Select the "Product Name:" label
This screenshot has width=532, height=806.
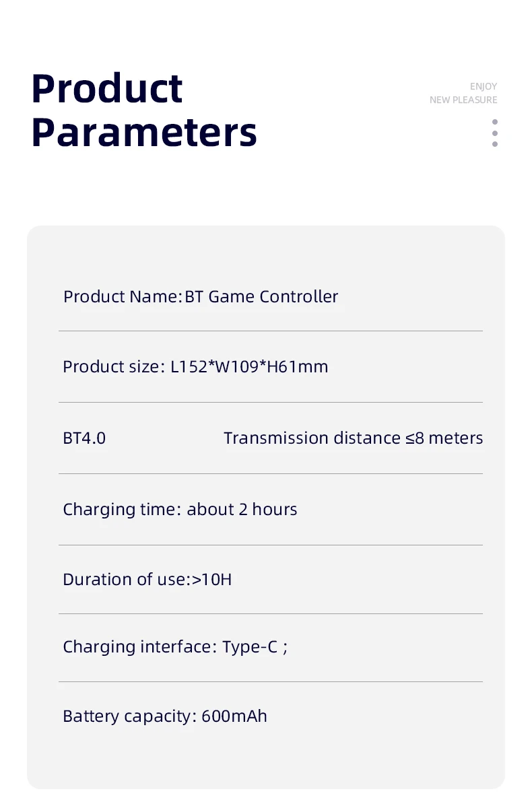click(x=123, y=297)
